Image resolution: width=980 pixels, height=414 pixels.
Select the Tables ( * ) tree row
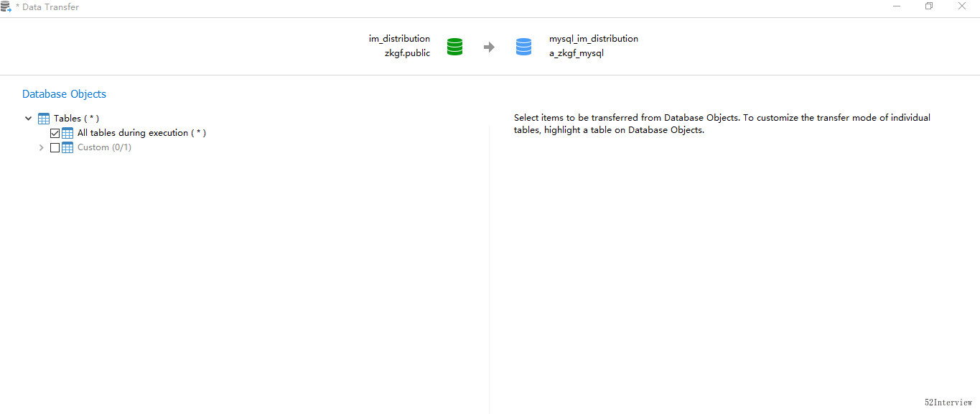[x=77, y=119]
